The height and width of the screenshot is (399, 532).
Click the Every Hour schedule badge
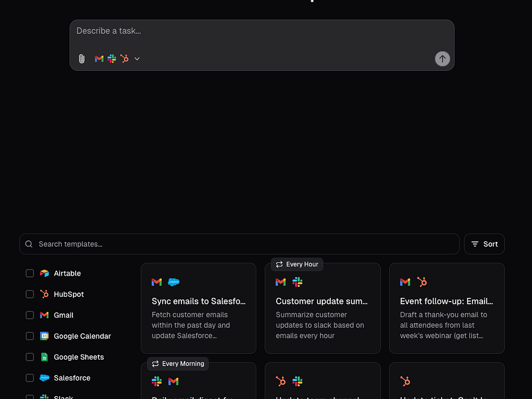pyautogui.click(x=297, y=264)
